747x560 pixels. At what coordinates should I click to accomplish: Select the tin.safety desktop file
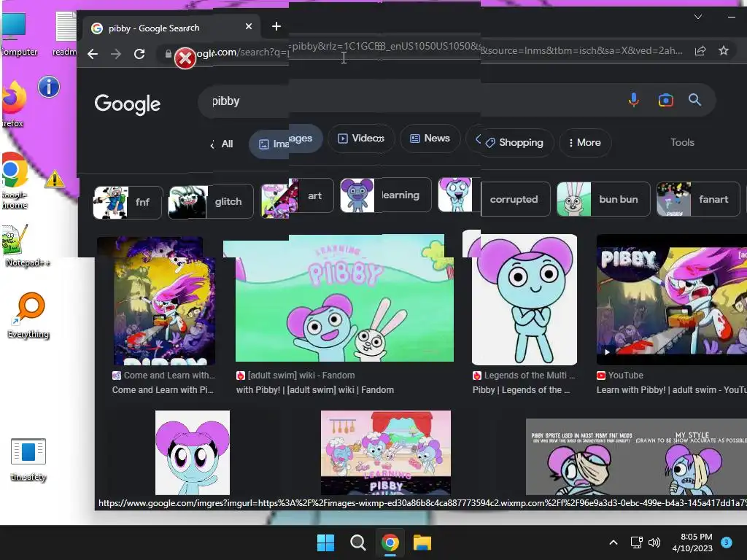[x=28, y=460]
